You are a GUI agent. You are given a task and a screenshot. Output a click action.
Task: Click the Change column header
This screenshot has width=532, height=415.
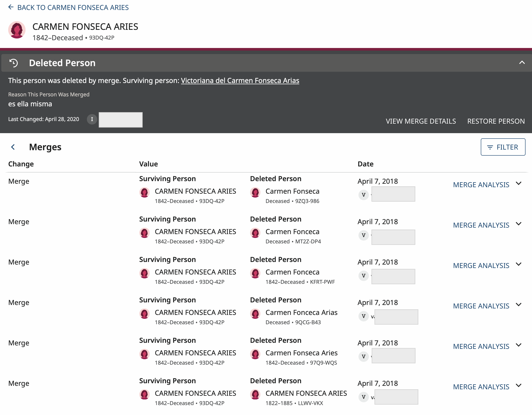pyautogui.click(x=21, y=164)
